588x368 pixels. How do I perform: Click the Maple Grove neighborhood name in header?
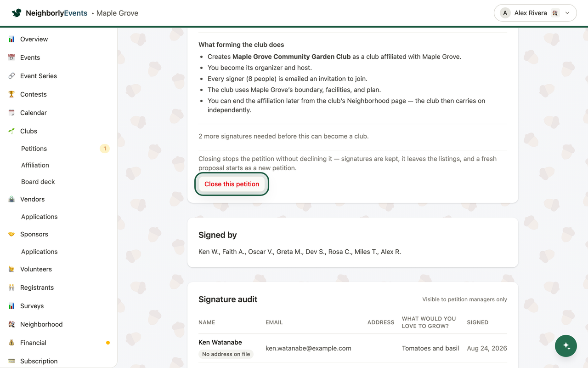(117, 13)
